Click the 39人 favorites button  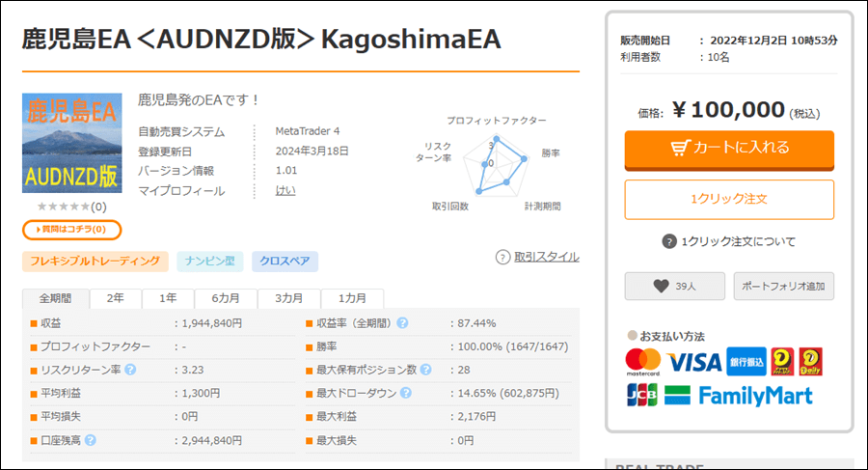coord(675,286)
